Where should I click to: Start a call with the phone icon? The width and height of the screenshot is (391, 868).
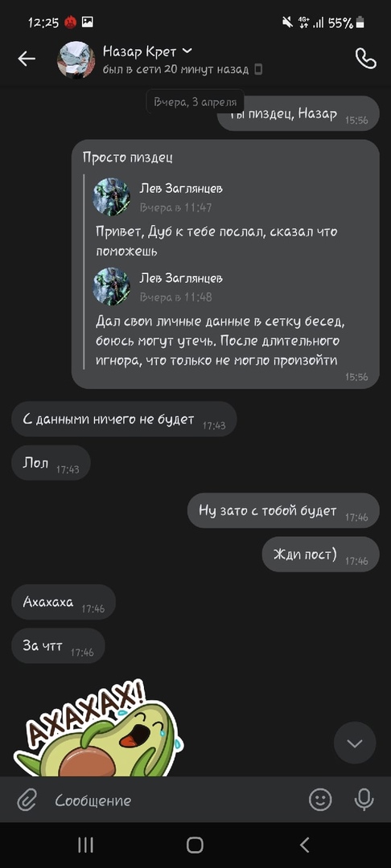pyautogui.click(x=365, y=58)
